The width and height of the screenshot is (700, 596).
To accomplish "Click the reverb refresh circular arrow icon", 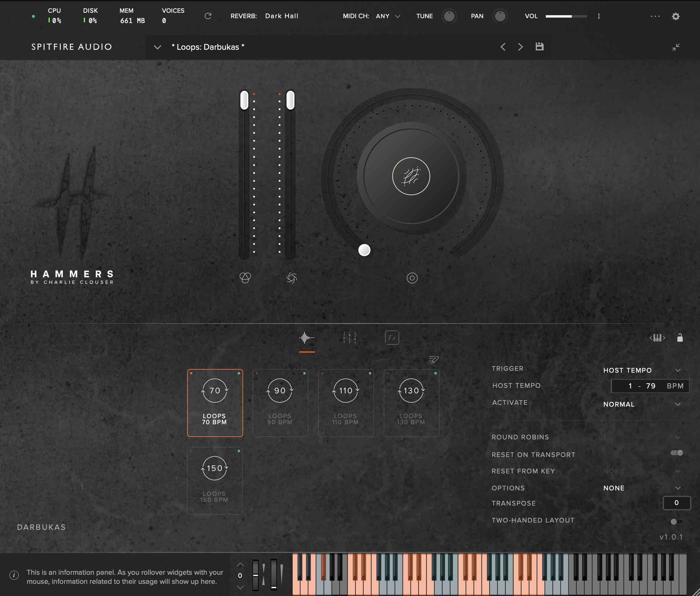I will (208, 16).
